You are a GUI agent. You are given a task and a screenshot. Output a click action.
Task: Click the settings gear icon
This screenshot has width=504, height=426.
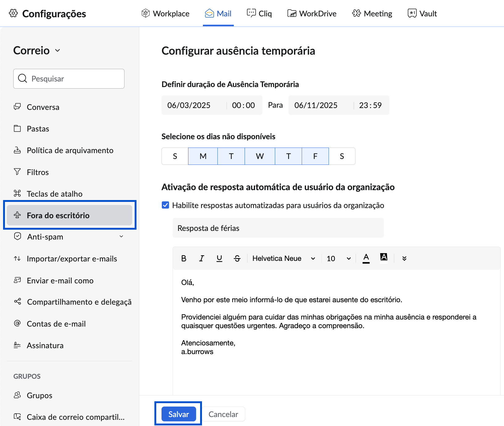pyautogui.click(x=13, y=14)
